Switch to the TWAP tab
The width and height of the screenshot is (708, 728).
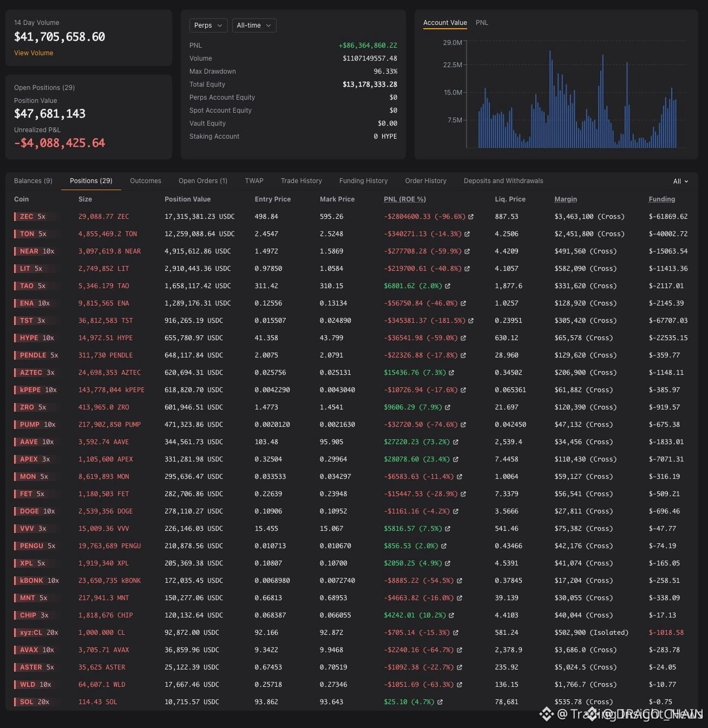tap(254, 181)
